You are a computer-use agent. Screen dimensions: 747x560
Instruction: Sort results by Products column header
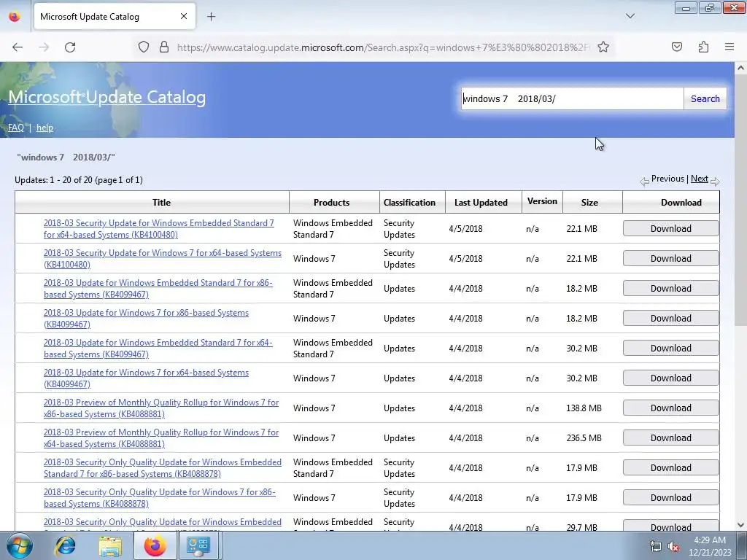tap(331, 203)
